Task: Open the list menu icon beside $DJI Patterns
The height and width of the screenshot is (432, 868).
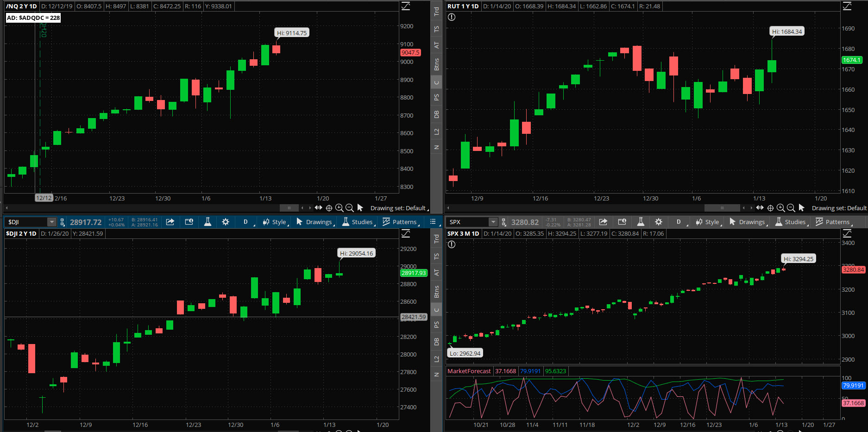Action: tap(433, 222)
